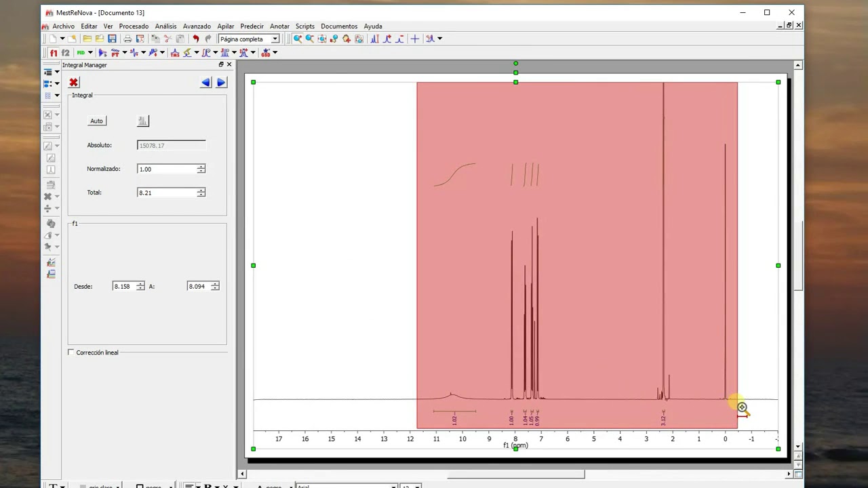Click the integral bars icon beside Auto
This screenshot has width=868, height=488.
pyautogui.click(x=142, y=121)
